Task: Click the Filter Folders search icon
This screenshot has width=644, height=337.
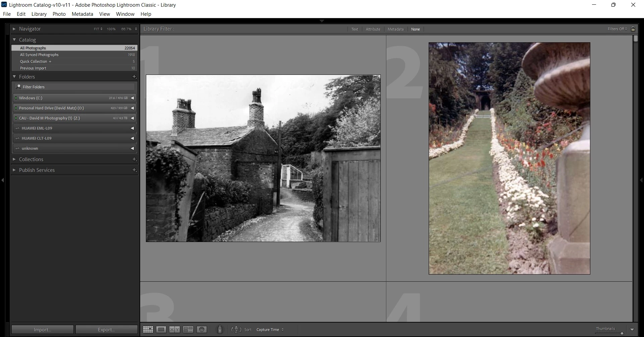Action: click(18, 87)
